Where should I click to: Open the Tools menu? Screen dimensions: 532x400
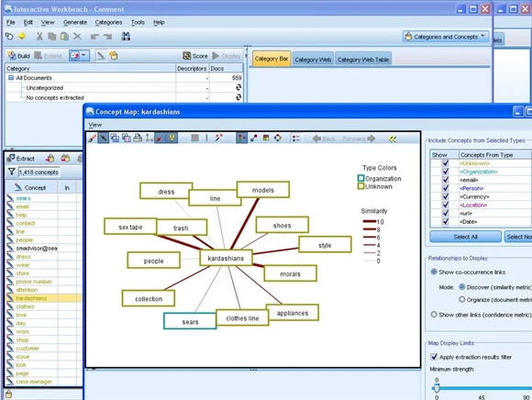click(138, 22)
